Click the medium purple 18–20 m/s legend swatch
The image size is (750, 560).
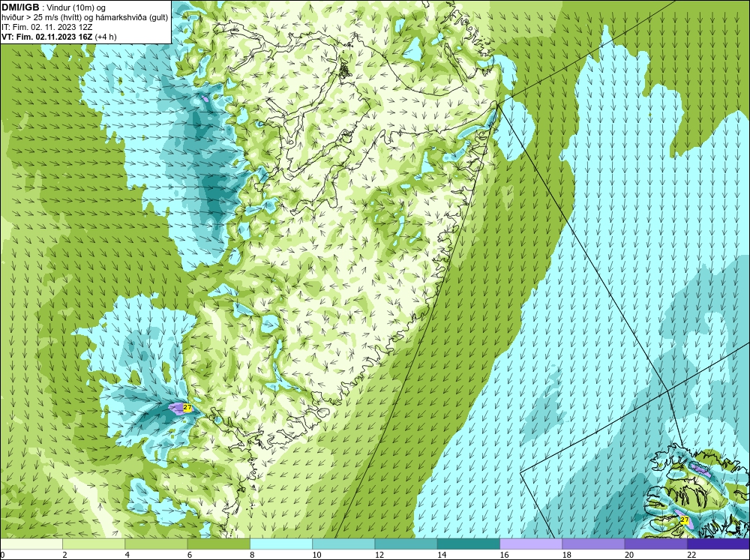[x=593, y=544]
